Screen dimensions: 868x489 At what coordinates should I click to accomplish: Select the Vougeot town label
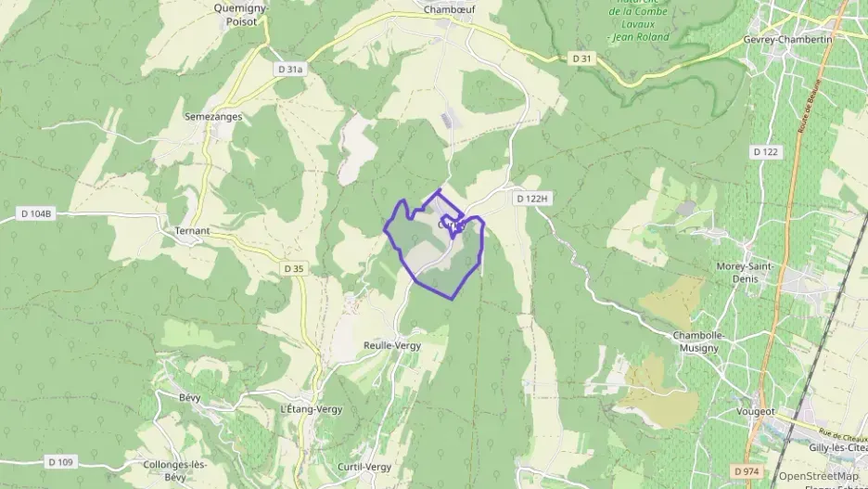(x=756, y=411)
